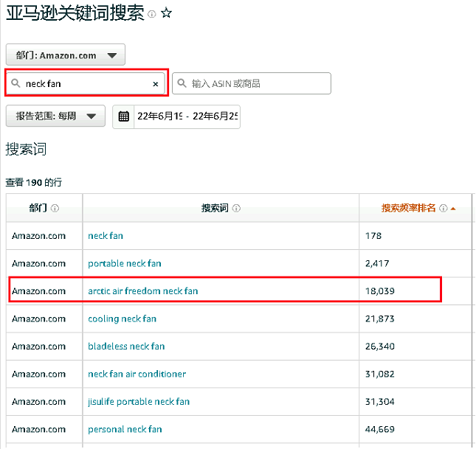Toggle sort arrow on 搜索频率排名 column

point(452,209)
